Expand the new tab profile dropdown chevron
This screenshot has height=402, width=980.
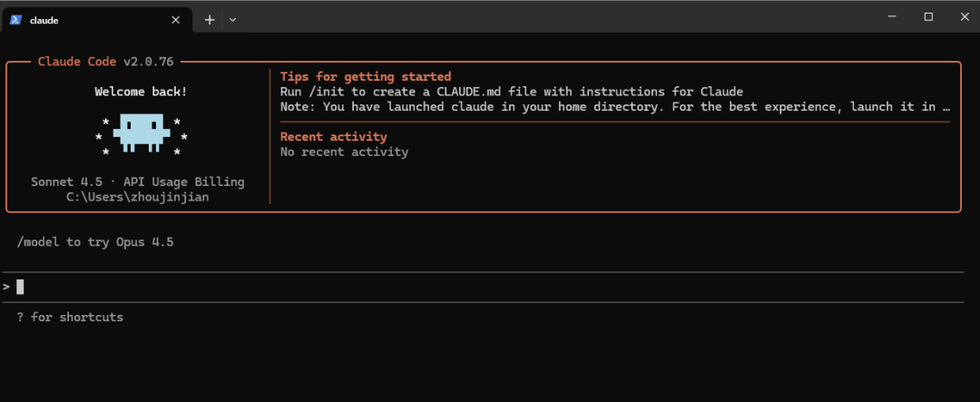(232, 19)
